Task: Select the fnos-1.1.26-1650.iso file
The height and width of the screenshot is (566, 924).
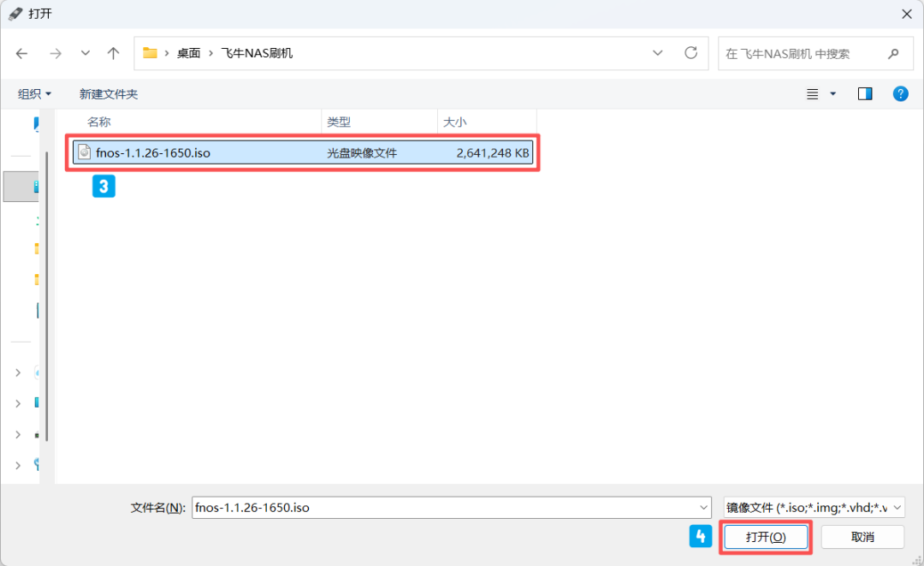Action: point(303,152)
